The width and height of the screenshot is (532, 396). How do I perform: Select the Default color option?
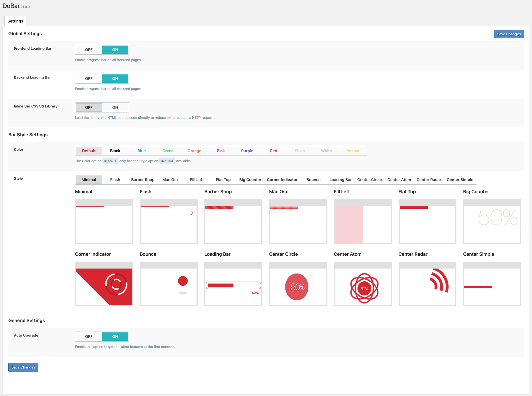pyautogui.click(x=89, y=151)
